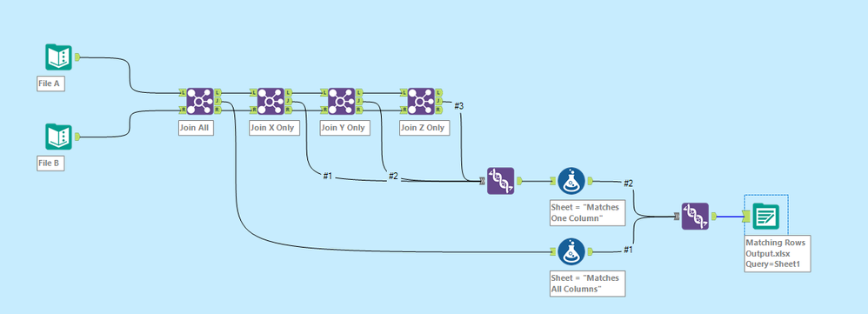Image resolution: width=868 pixels, height=314 pixels.
Task: Click the output anchor of the first Union tool
Action: (x=519, y=181)
